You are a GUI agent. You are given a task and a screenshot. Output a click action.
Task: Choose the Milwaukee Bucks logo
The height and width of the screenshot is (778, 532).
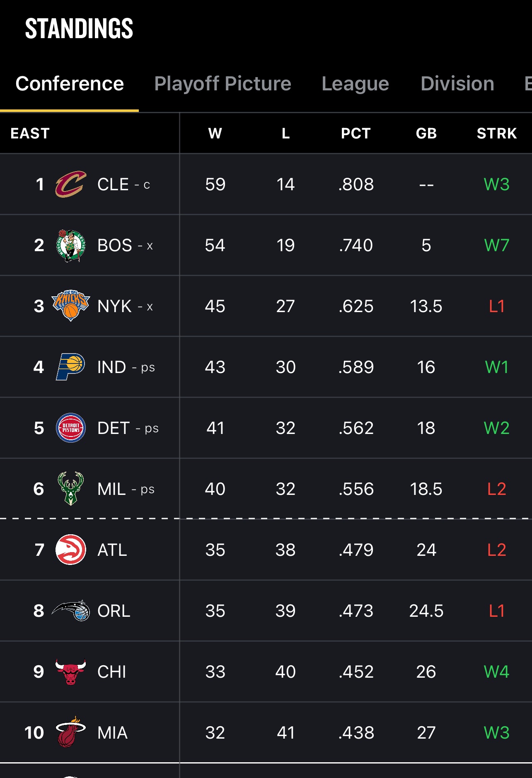[x=70, y=489]
